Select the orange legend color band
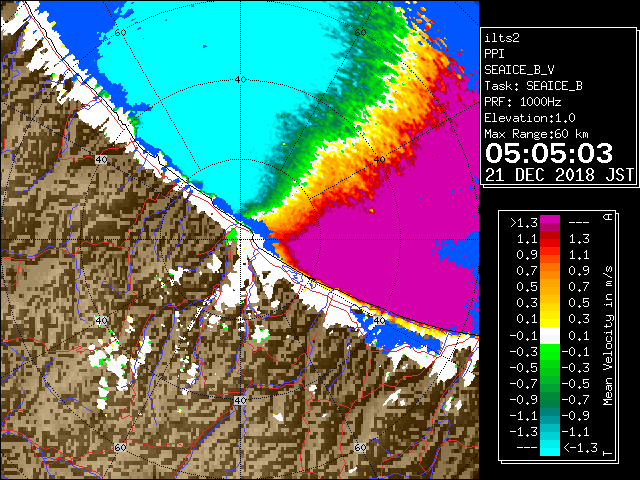 [x=550, y=274]
